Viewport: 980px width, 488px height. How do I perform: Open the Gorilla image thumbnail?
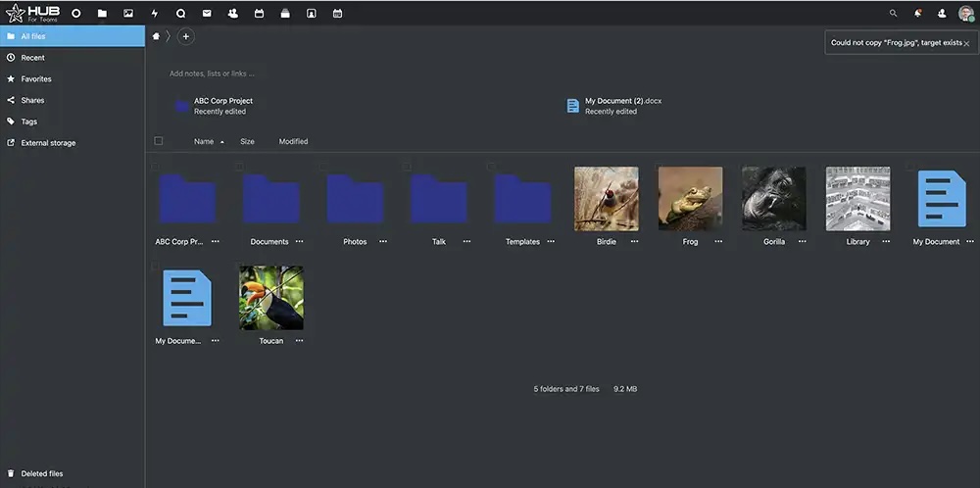(773, 198)
